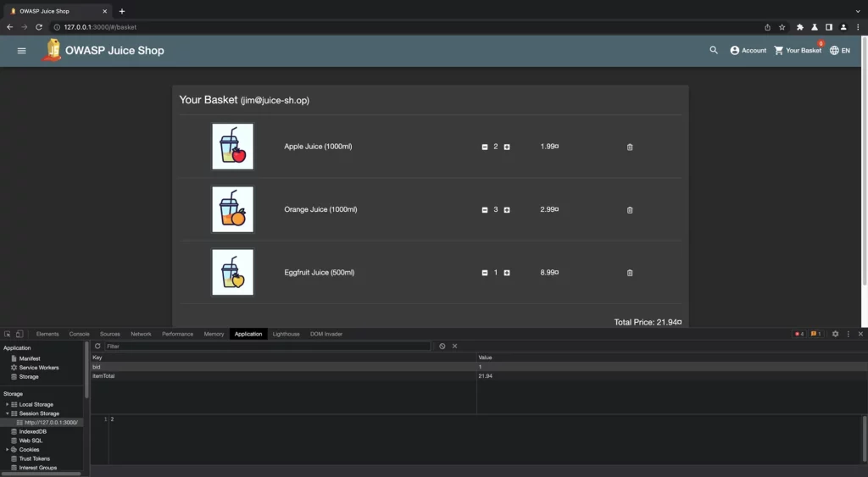Delete the selected storage entry with X

454,347
